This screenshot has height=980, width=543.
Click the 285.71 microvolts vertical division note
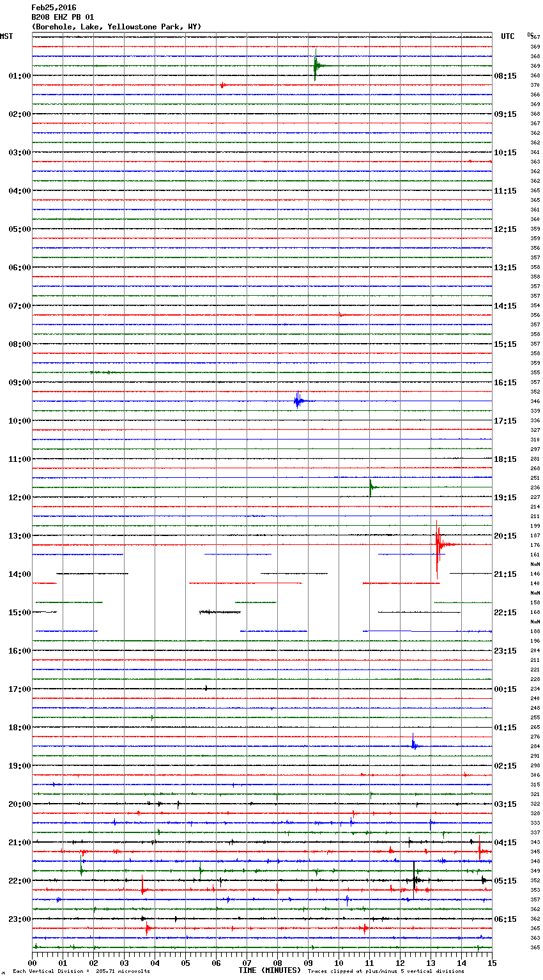81,971
